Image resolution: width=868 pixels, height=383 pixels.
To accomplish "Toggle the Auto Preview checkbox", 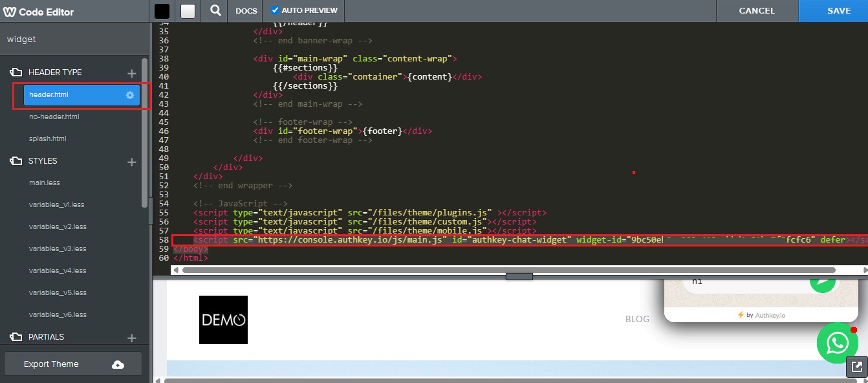I will (x=275, y=10).
